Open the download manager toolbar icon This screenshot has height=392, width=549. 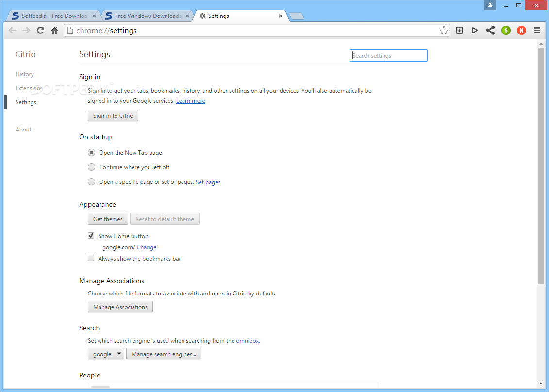(459, 31)
